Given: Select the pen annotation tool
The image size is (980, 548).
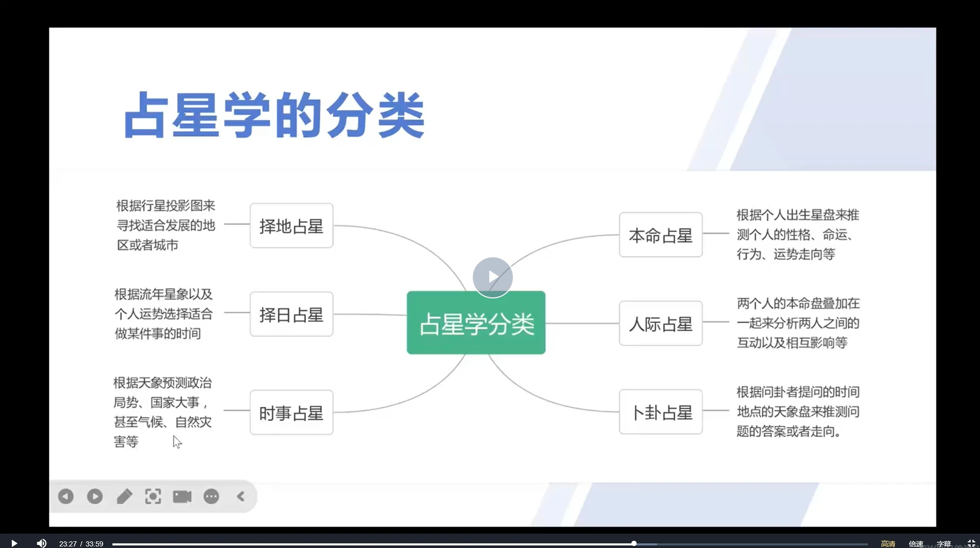Looking at the screenshot, I should (124, 496).
